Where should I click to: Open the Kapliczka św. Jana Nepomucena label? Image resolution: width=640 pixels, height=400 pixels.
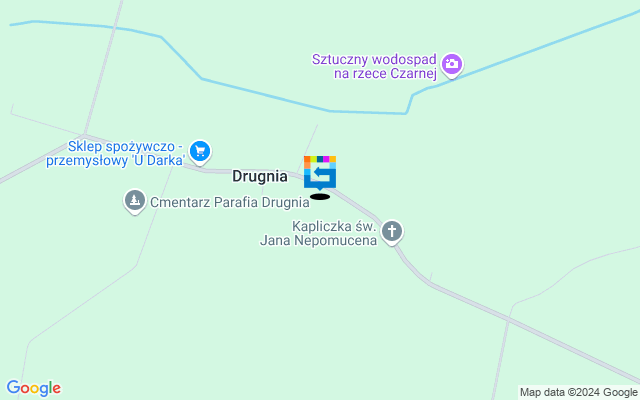318,233
